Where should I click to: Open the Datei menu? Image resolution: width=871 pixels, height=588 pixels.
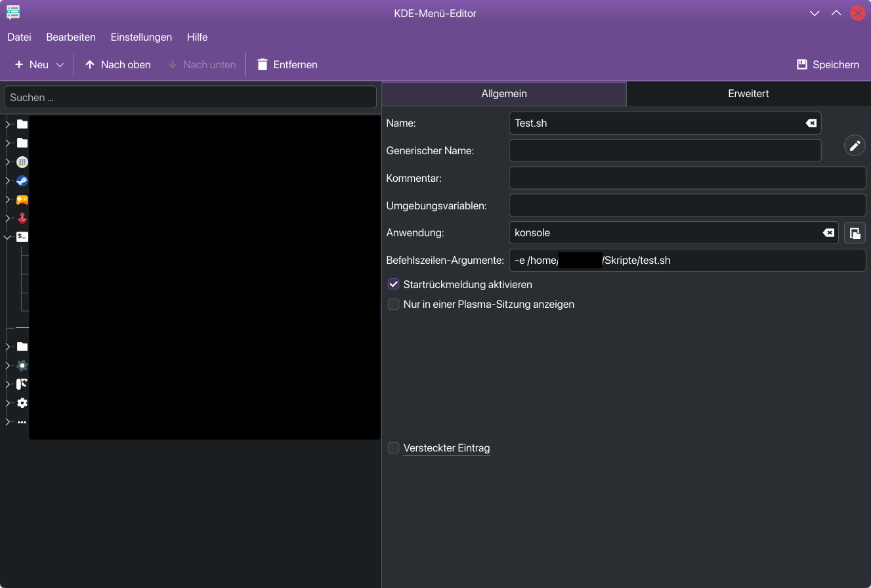[x=19, y=37]
